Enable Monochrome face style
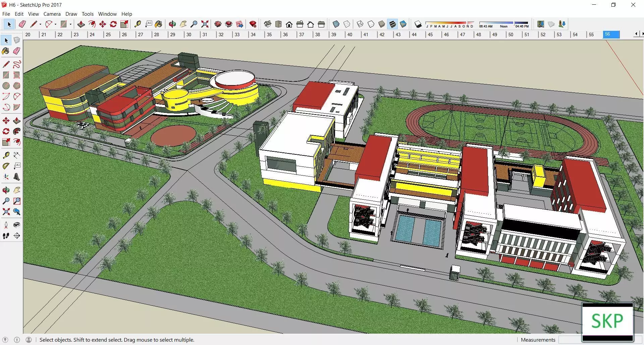 pos(403,24)
